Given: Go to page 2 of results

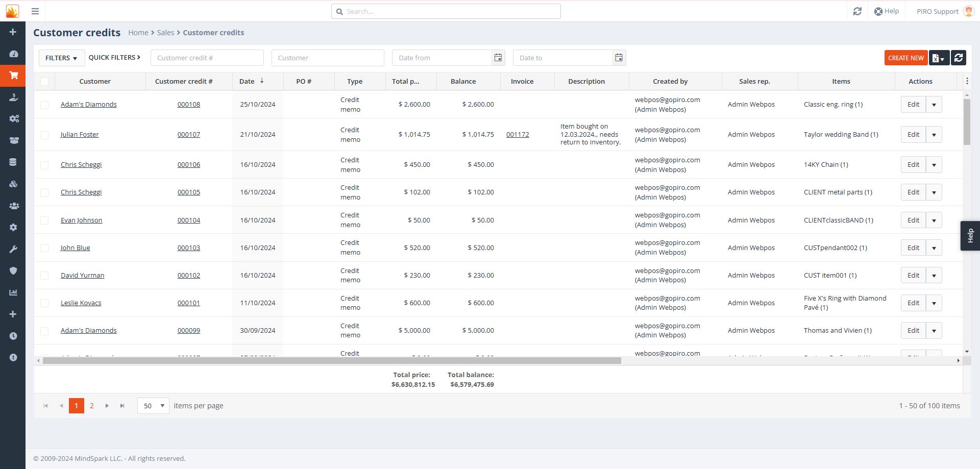Looking at the screenshot, I should (x=92, y=406).
